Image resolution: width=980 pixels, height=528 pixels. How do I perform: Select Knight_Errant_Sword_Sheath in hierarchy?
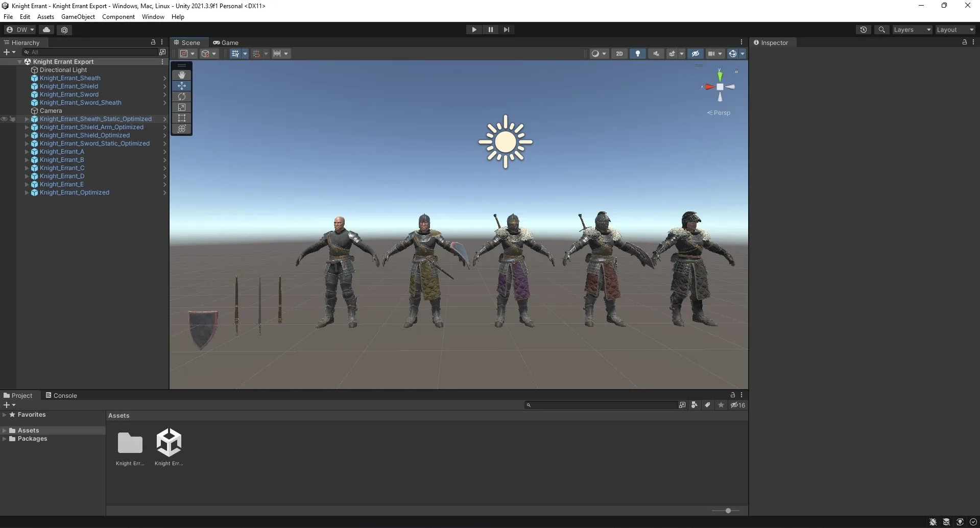tap(81, 103)
